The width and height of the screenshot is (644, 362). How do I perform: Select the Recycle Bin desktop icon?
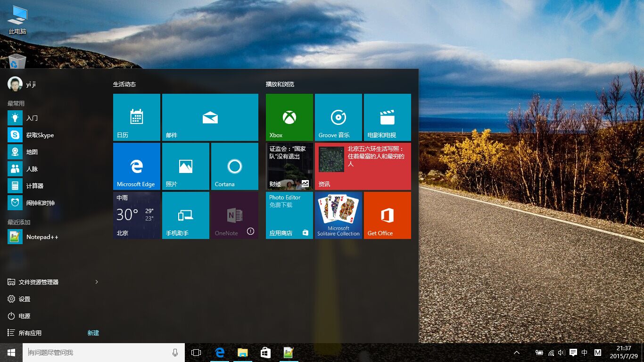click(17, 62)
